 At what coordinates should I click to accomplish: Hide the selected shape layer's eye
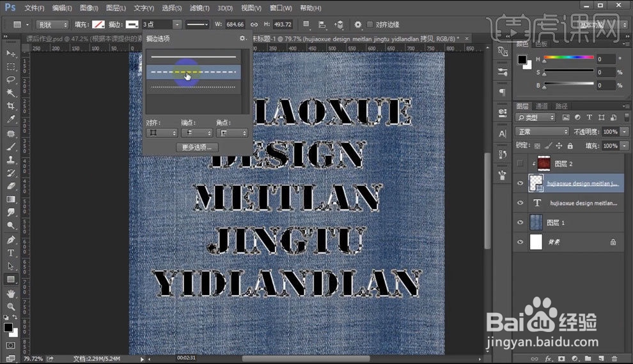(x=520, y=183)
